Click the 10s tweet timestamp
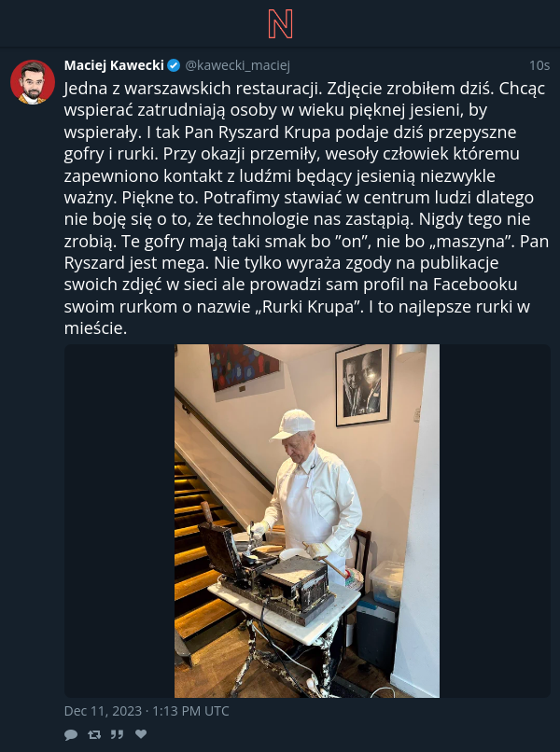 click(x=539, y=65)
